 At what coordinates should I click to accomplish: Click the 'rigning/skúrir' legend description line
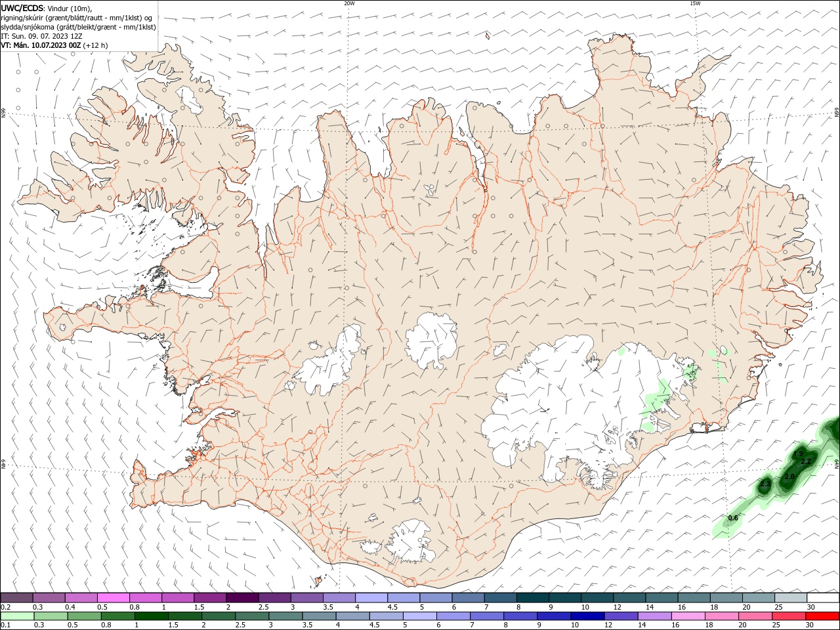click(x=76, y=18)
